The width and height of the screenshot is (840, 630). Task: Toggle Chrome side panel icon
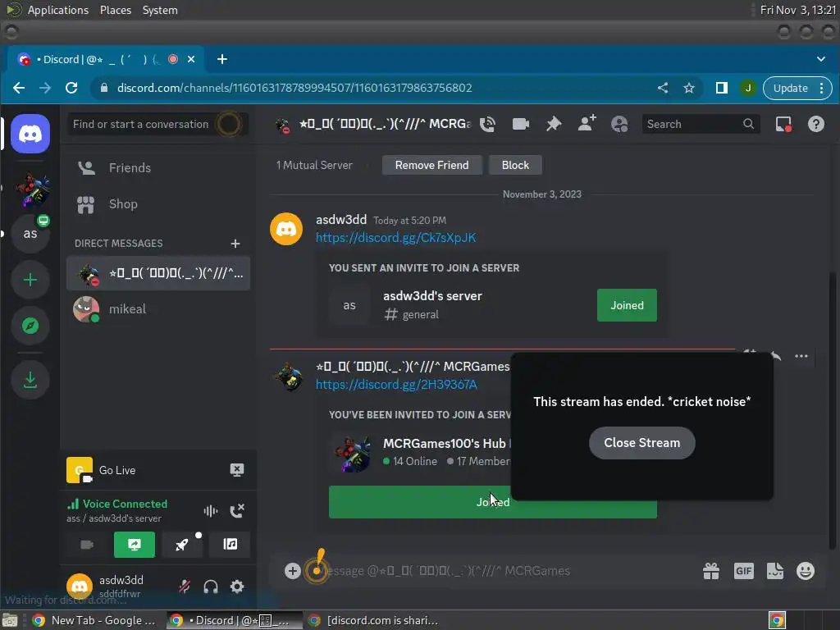point(722,88)
